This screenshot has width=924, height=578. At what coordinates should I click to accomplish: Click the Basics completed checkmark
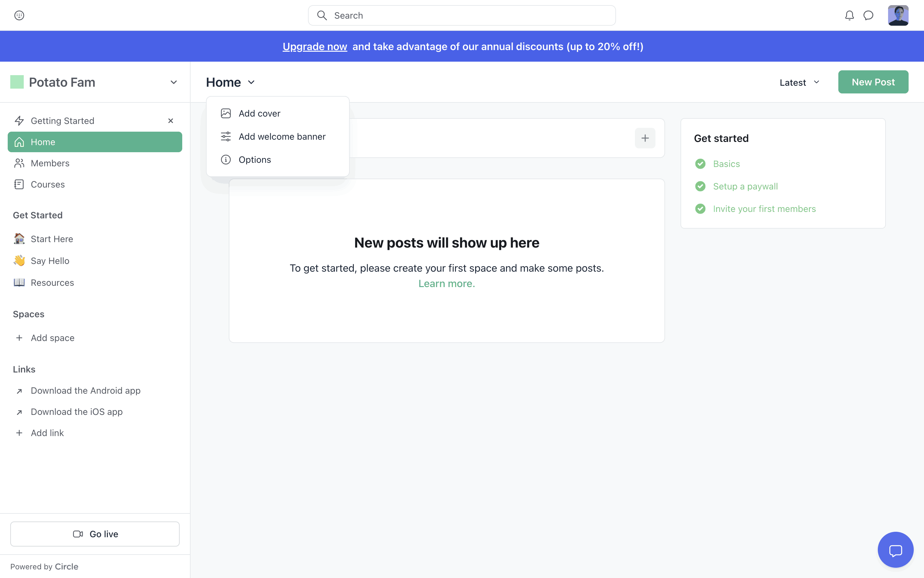click(700, 164)
